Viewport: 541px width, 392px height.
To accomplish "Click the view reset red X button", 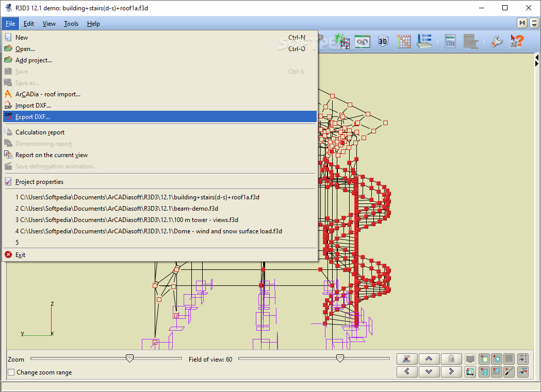I will point(407,359).
